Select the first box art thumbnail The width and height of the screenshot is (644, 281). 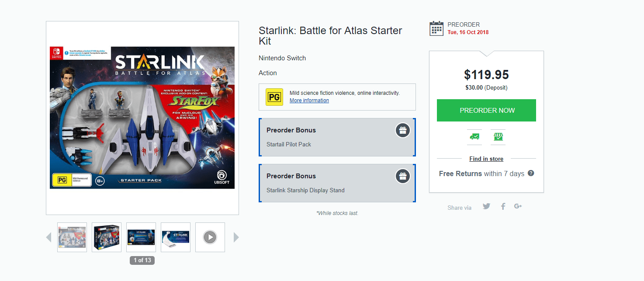[x=72, y=237]
